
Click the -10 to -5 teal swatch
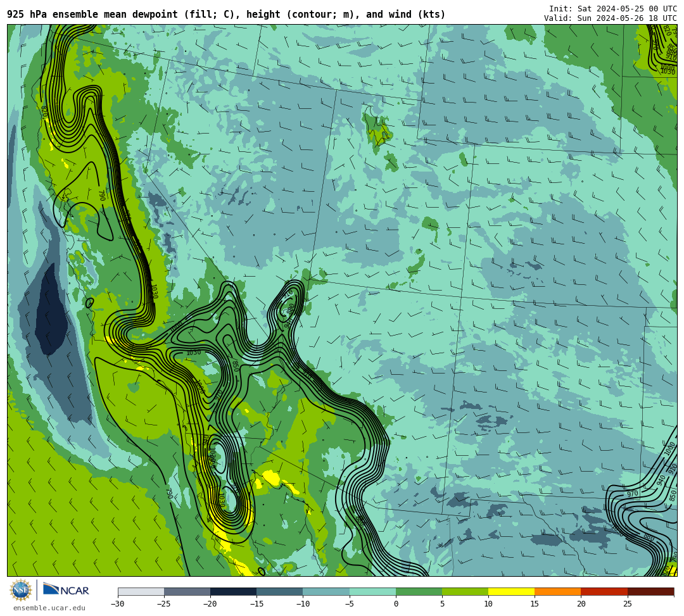click(x=326, y=591)
